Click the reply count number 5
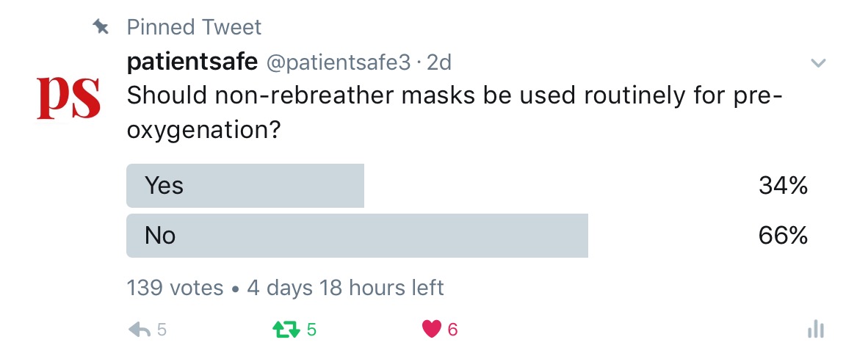868x359 pixels. tap(161, 330)
